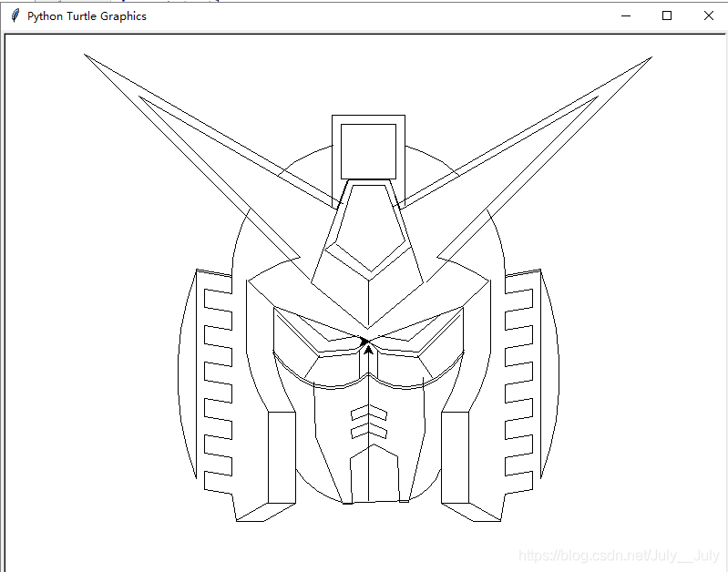The image size is (728, 572).
Task: Close the Python Turtle Graphics window
Action: coord(709,15)
